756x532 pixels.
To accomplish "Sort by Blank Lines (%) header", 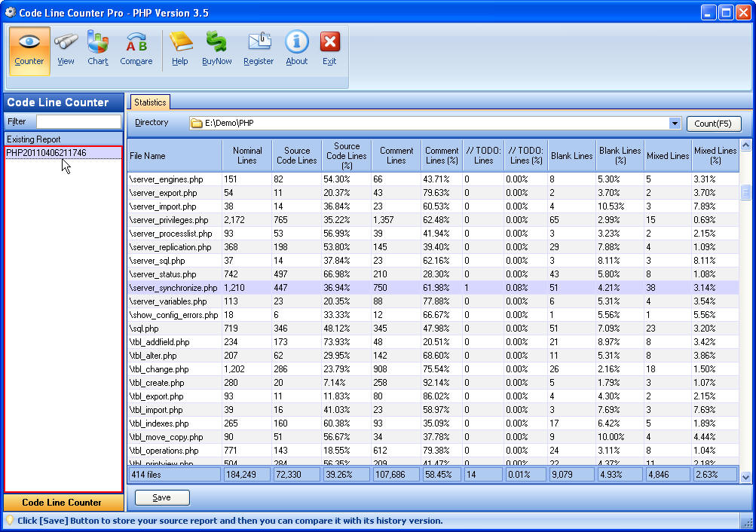I will click(620, 156).
